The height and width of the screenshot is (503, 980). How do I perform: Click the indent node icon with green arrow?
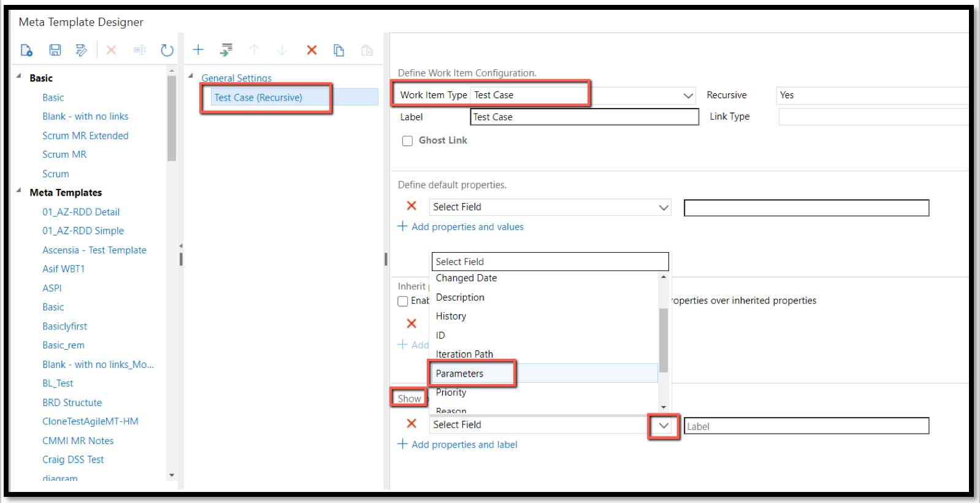pyautogui.click(x=226, y=50)
